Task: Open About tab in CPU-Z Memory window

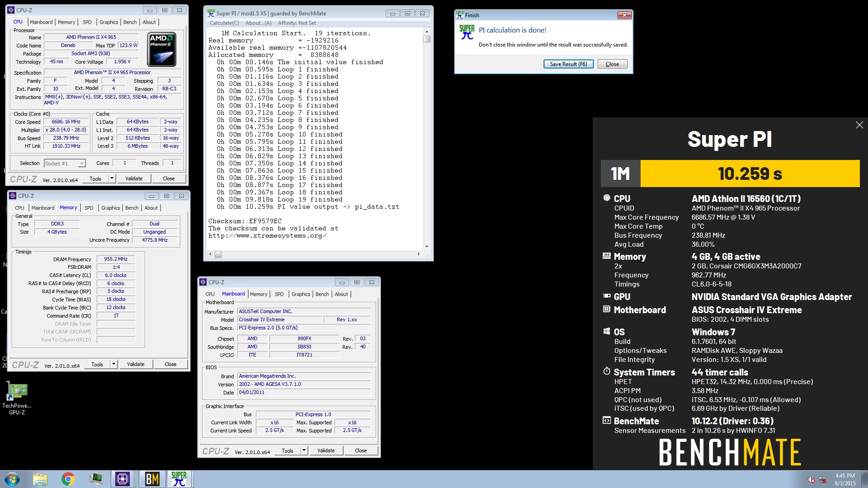Action: [x=151, y=208]
